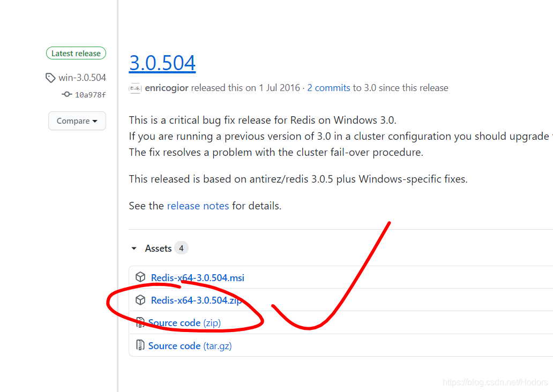Open the Compare dropdown
This screenshot has width=553, height=392.
tap(77, 121)
